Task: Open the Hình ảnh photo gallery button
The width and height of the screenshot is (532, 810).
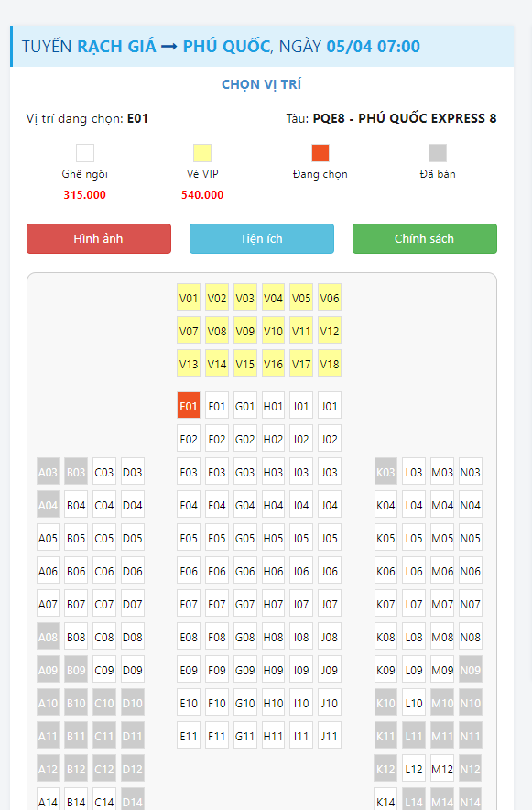Action: click(99, 238)
